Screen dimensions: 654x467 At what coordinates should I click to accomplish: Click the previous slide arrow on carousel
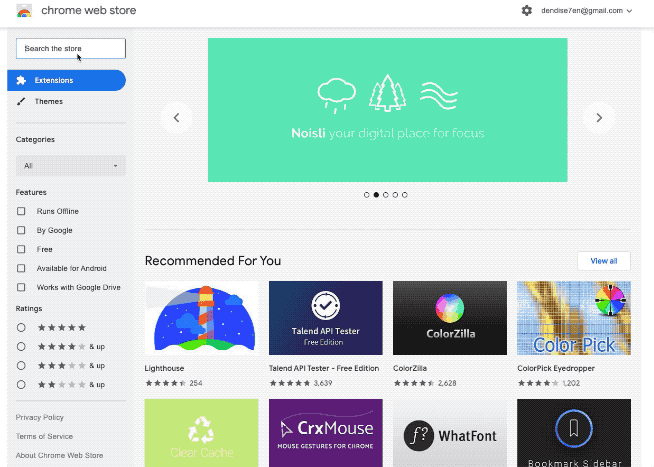tap(176, 118)
